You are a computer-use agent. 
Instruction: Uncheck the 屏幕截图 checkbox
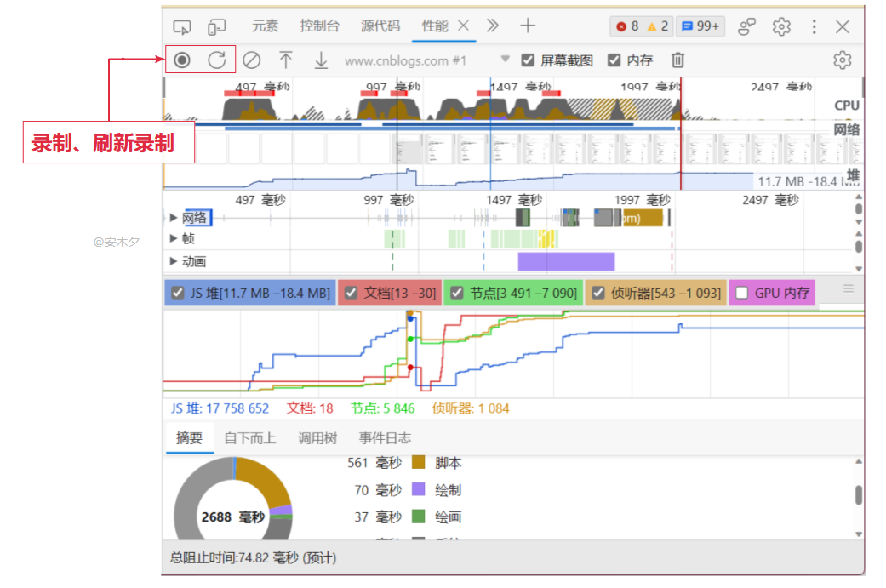529,60
